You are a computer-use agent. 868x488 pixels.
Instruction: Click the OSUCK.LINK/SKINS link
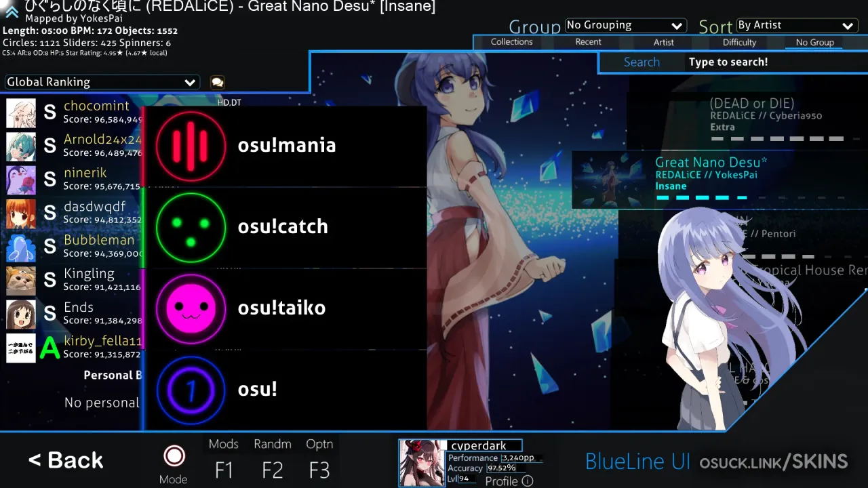tap(774, 462)
